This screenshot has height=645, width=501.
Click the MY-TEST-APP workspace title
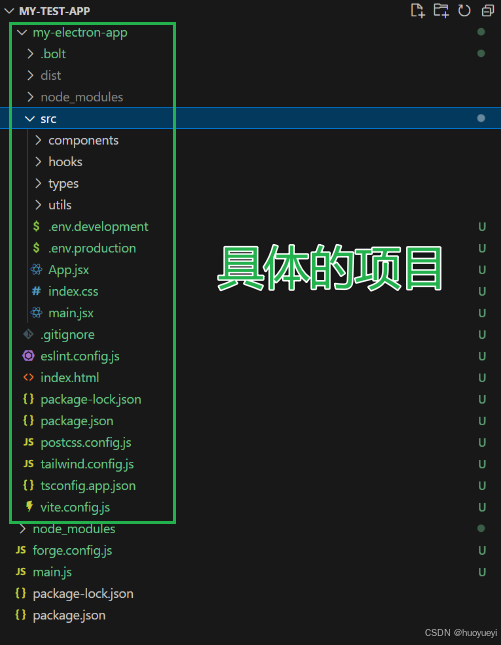pyautogui.click(x=55, y=11)
